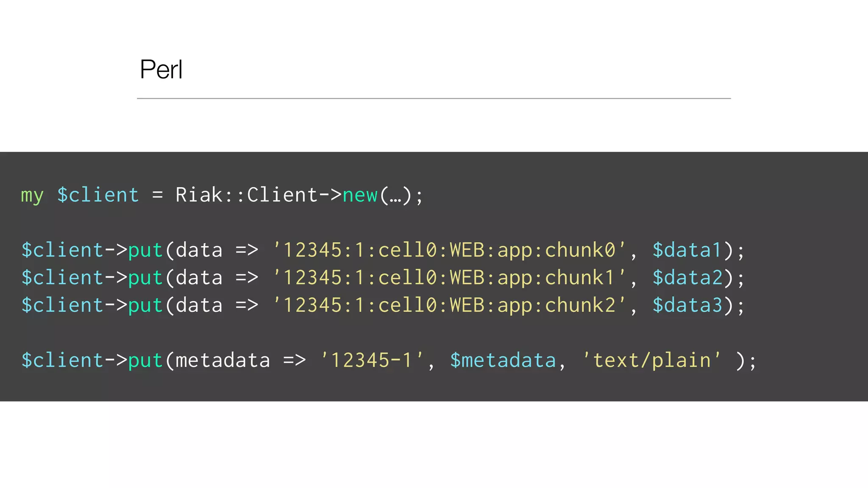Click the '$data1' variable

[x=687, y=250]
